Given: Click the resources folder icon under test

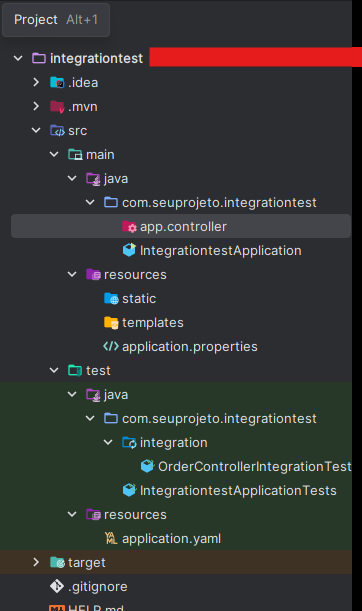Looking at the screenshot, I should coord(93,515).
